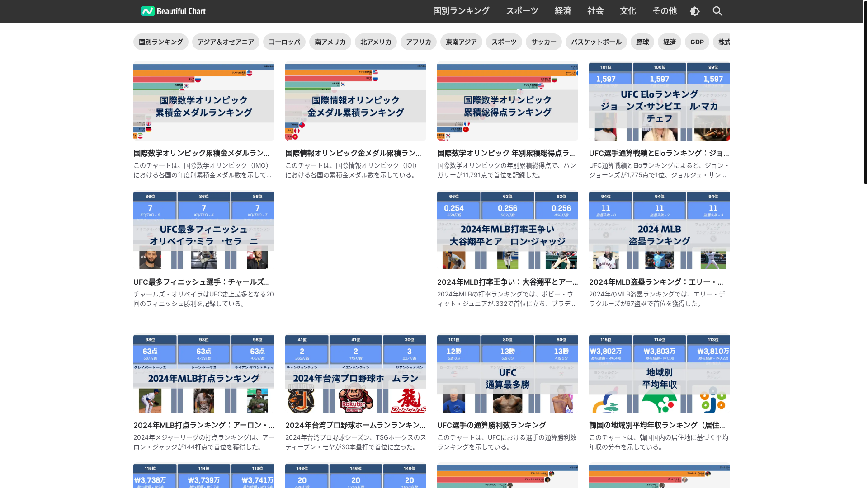Open 2024年台湾プロ野球ホームラン thumbnail
The width and height of the screenshot is (868, 488).
356,374
